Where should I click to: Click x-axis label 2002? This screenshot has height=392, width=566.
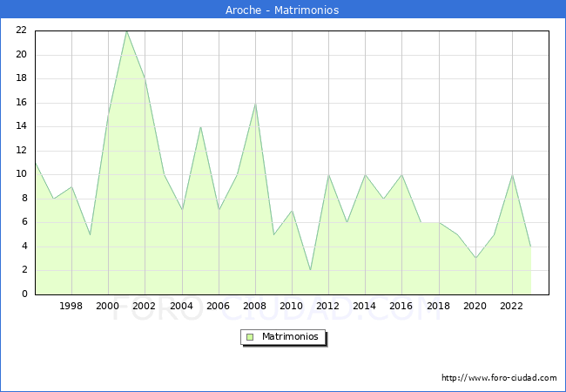(x=144, y=306)
